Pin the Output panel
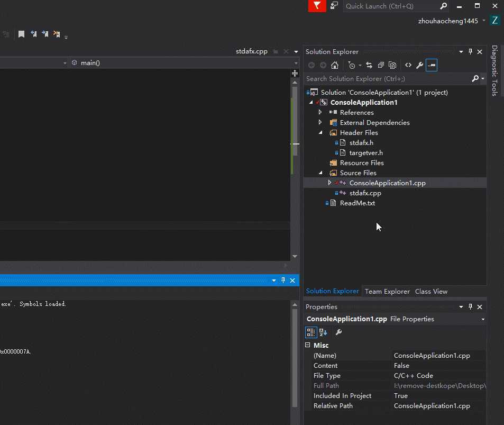The image size is (504, 425). click(x=283, y=280)
